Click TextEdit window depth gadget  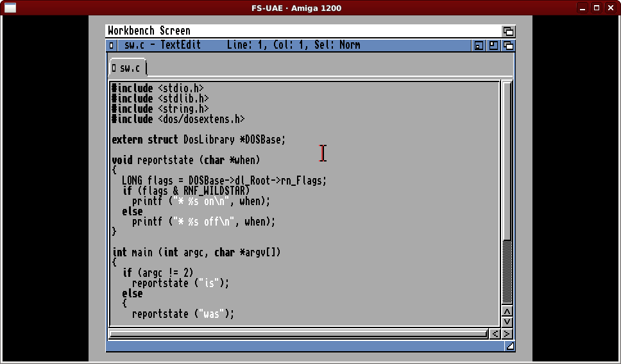(x=508, y=45)
